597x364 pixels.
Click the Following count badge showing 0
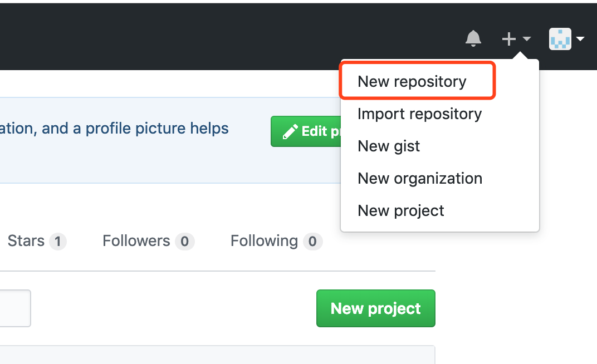[312, 242]
